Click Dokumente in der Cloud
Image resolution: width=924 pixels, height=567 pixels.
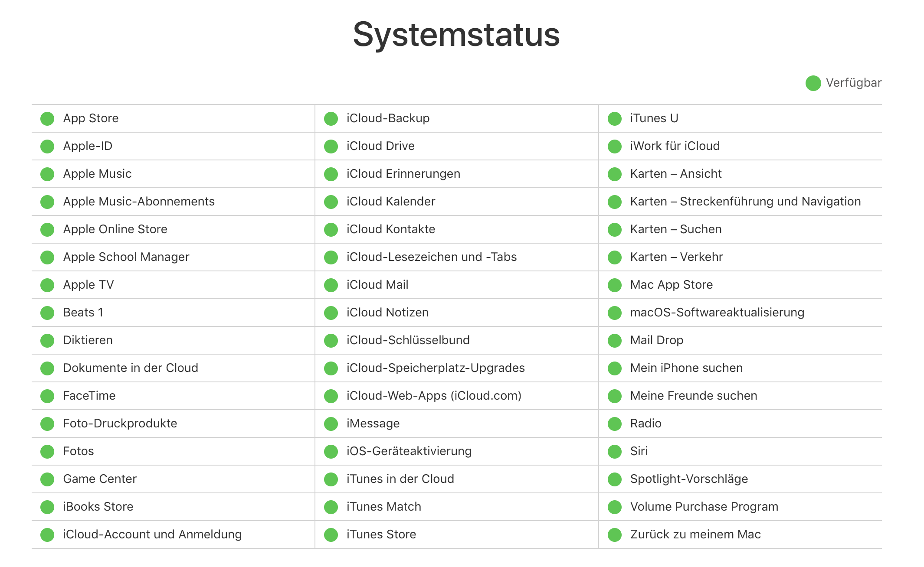(131, 368)
